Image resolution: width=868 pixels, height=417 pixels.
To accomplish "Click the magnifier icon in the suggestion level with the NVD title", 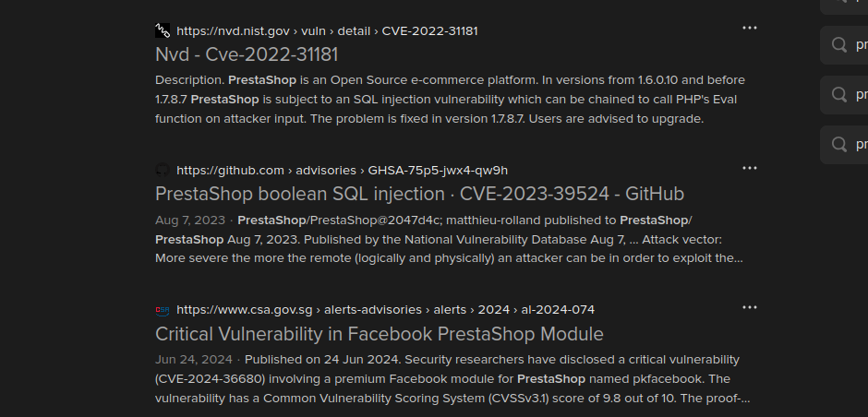I will pyautogui.click(x=839, y=45).
